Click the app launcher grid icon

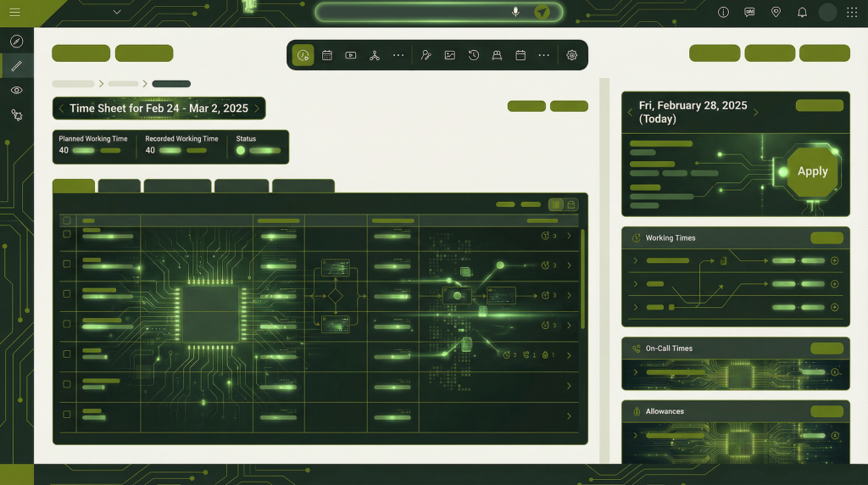pos(852,12)
